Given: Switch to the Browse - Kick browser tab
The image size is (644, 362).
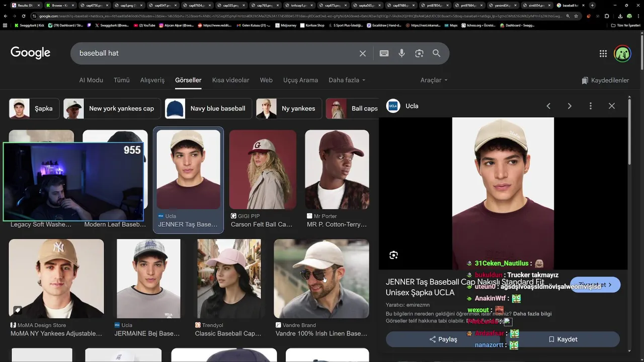Looking at the screenshot, I should pyautogui.click(x=59, y=6).
